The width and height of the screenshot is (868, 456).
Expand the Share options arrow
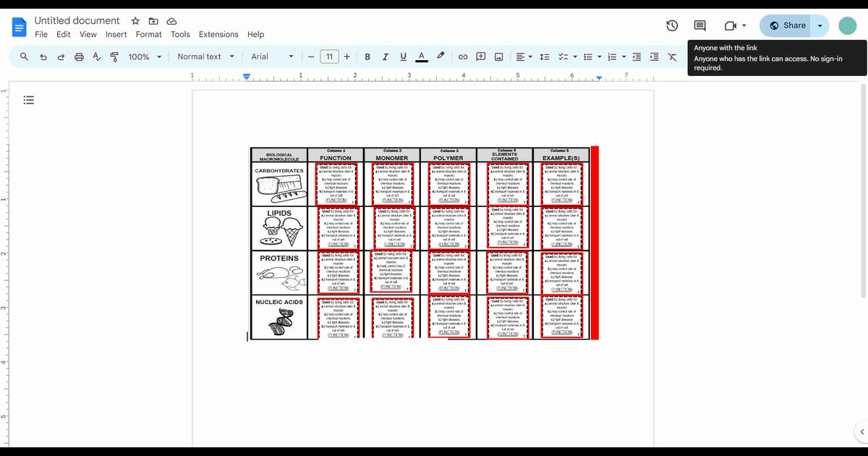pyautogui.click(x=820, y=25)
